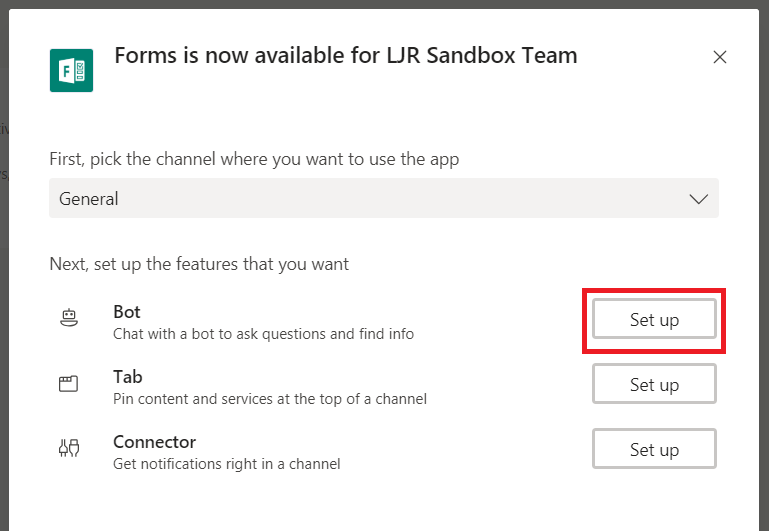
Task: Expand the channel dropdown chevron
Action: [698, 199]
